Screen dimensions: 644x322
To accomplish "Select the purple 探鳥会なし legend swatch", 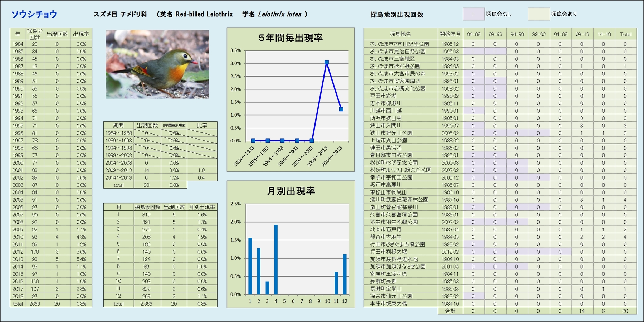I will (x=473, y=14).
